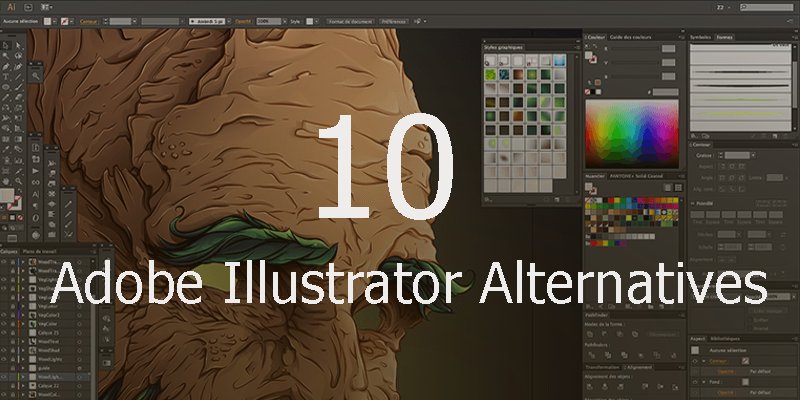Choose the round cap icon in Contour panel
The width and height of the screenshot is (800, 400).
[x=733, y=166]
